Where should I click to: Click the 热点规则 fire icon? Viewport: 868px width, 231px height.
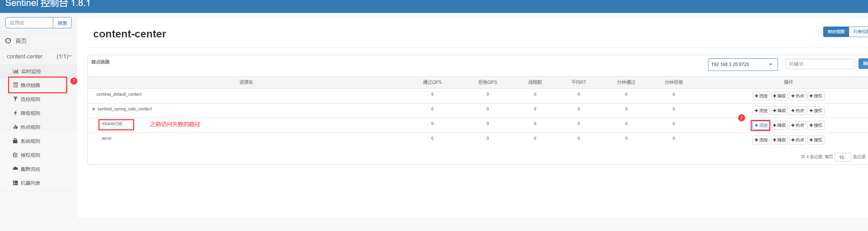click(15, 127)
